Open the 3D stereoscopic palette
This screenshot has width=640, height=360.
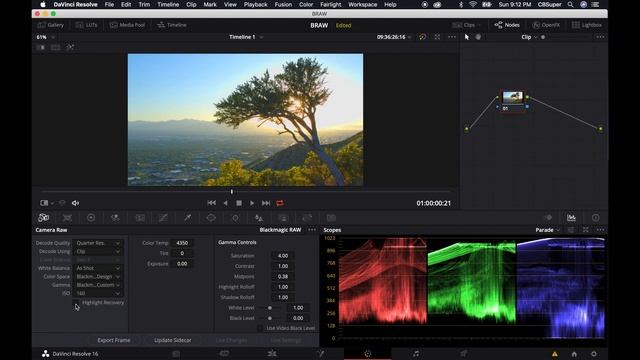[331, 218]
